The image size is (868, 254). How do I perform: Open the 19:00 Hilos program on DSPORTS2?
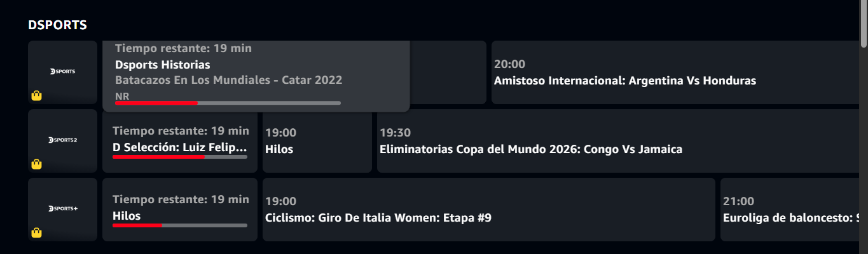[317, 141]
